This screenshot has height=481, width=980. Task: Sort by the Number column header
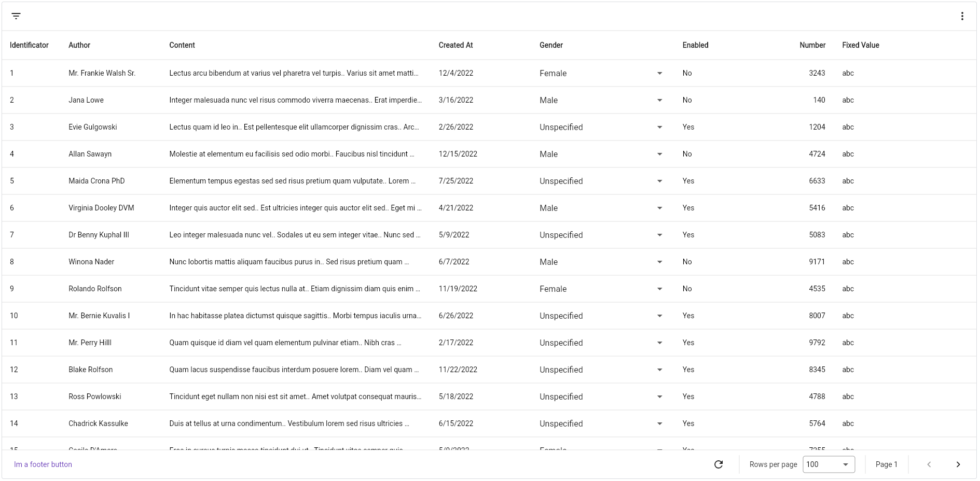pos(812,45)
